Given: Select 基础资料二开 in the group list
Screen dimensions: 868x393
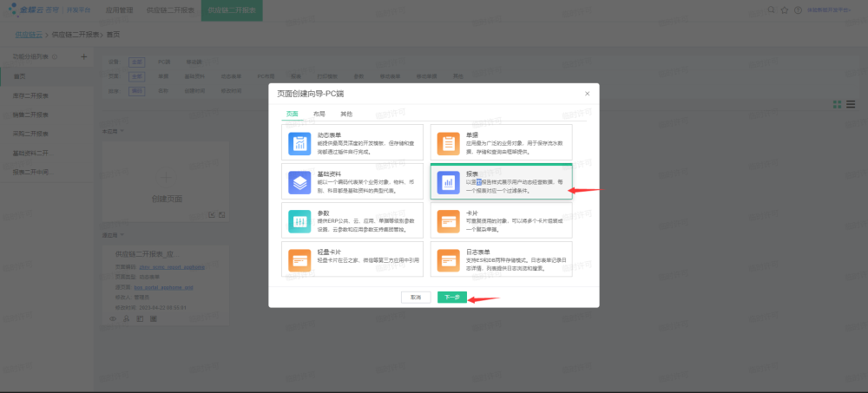Looking at the screenshot, I should pyautogui.click(x=47, y=153).
